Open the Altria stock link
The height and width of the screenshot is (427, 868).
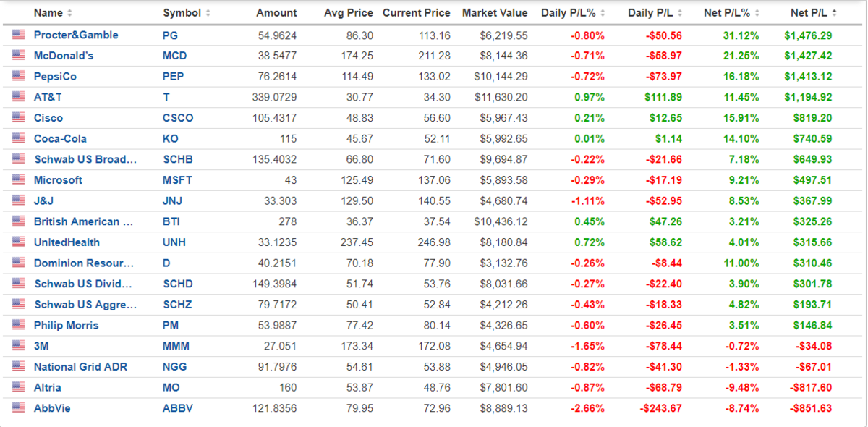pyautogui.click(x=47, y=387)
